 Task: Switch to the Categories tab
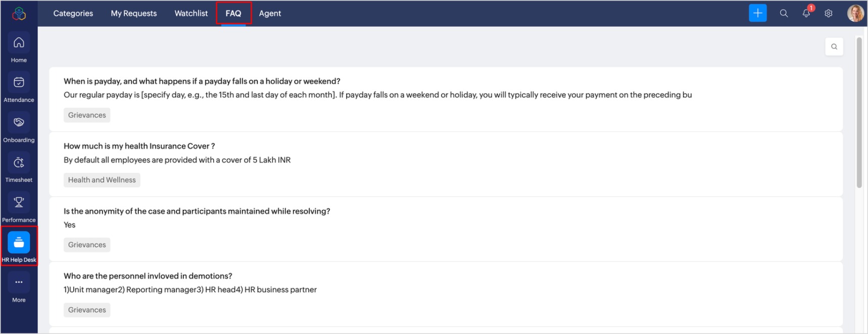[73, 14]
